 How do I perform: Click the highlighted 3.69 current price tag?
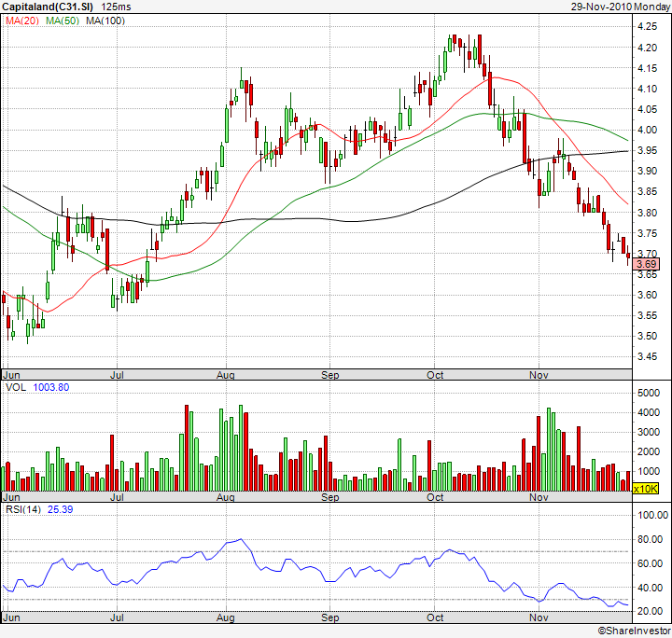646,264
